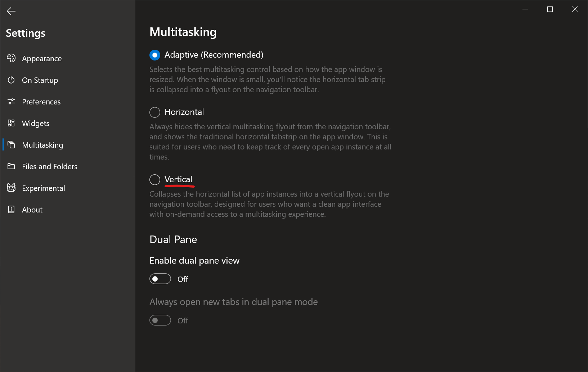The image size is (588, 372).
Task: Click the Appearance palette icon
Action: pyautogui.click(x=11, y=58)
